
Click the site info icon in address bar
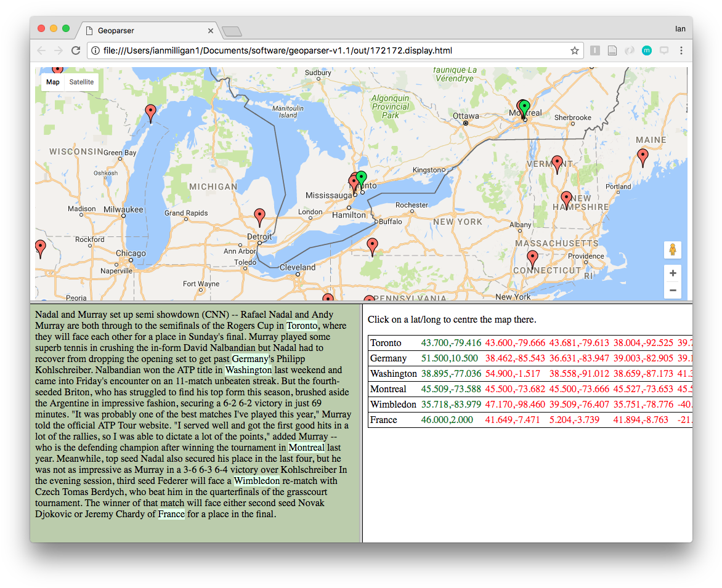95,50
